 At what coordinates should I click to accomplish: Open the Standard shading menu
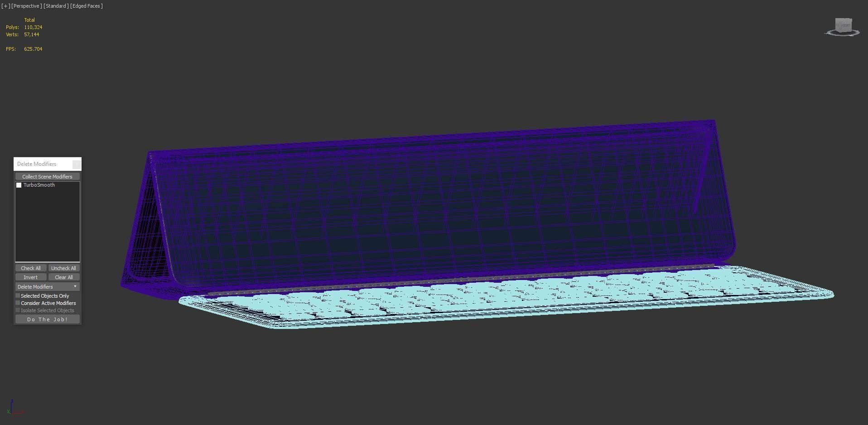pyautogui.click(x=56, y=6)
